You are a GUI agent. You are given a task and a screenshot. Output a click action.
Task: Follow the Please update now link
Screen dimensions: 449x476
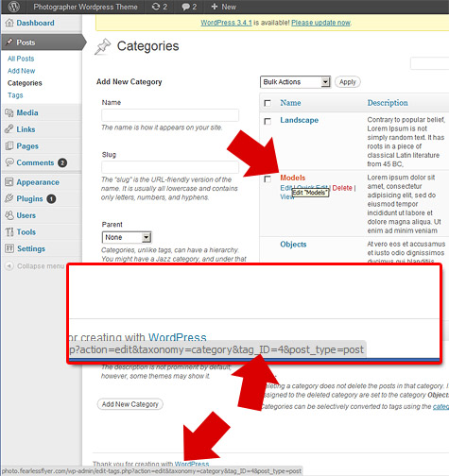pos(320,23)
